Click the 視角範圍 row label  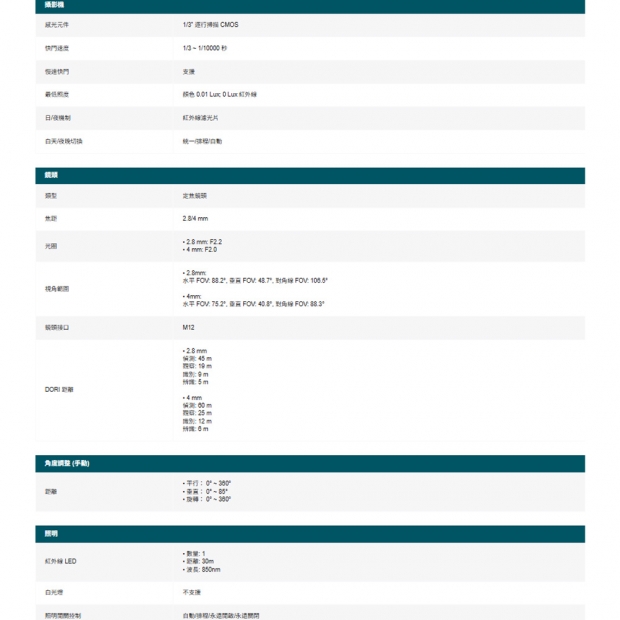57,288
